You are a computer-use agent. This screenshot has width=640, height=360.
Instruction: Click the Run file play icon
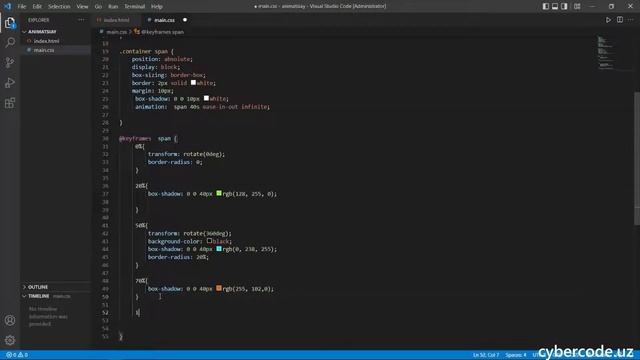(608, 20)
